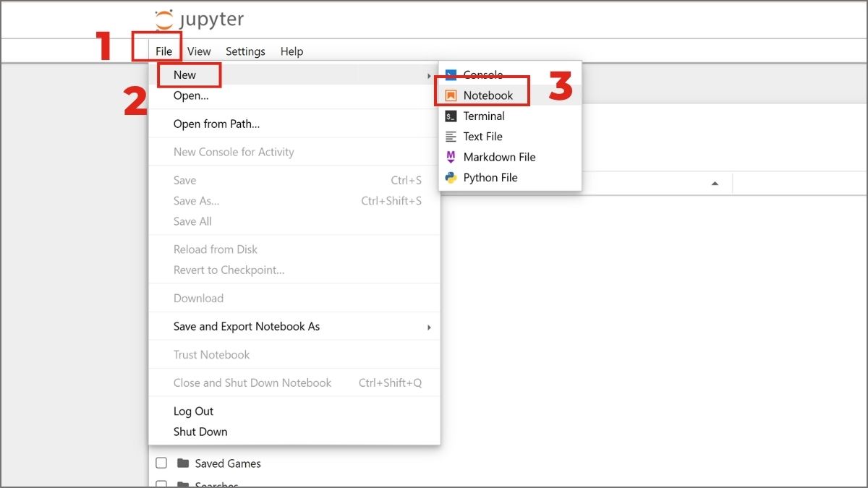Select Text File label in submenu
The height and width of the screenshot is (488, 868).
point(482,136)
